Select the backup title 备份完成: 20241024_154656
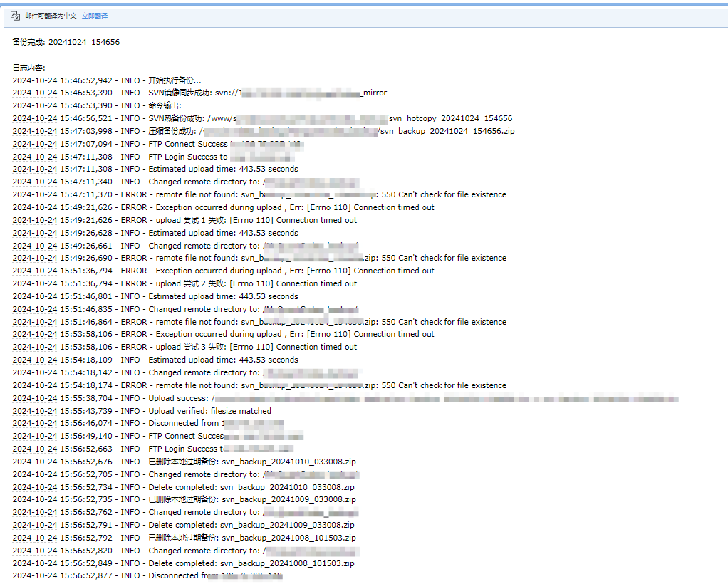 66,42
